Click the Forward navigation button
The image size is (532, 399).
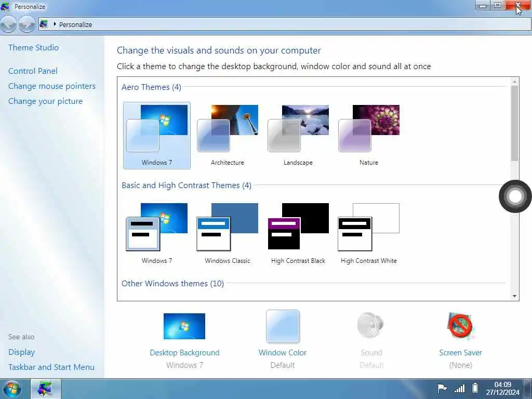[x=27, y=24]
